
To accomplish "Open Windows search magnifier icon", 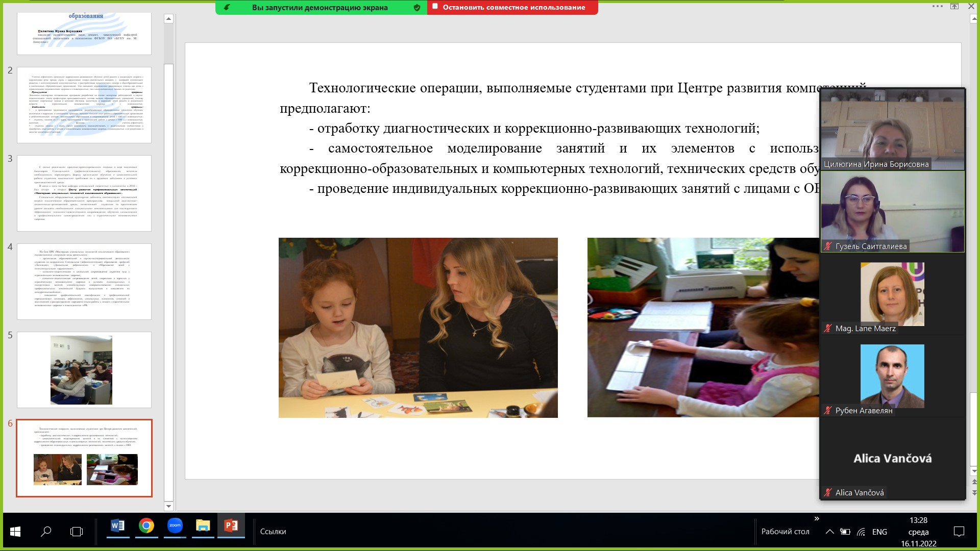I will point(46,532).
